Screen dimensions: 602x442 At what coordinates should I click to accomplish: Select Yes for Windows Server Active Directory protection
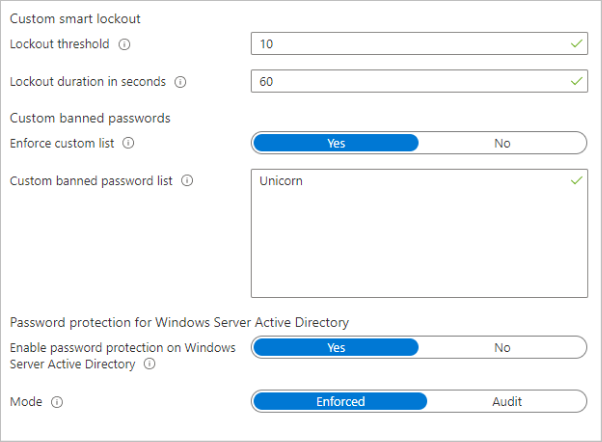(x=336, y=348)
